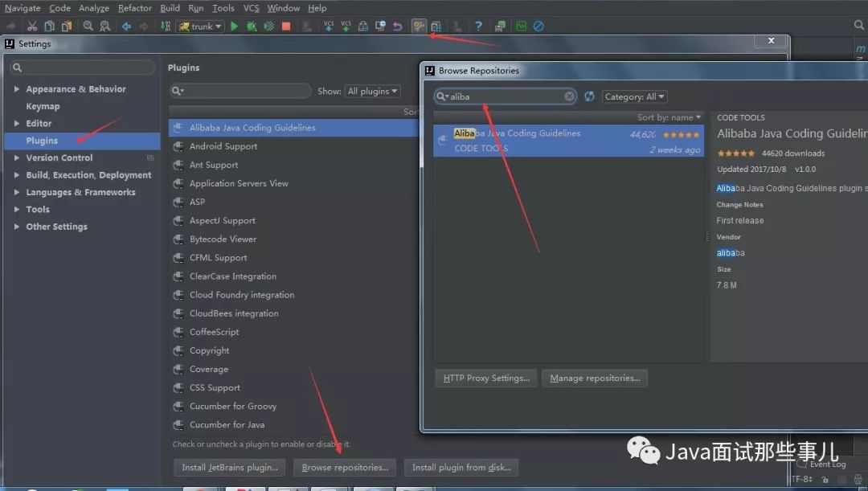This screenshot has height=491, width=868.
Task: Click VCS compare with same version icon
Action: point(363,26)
